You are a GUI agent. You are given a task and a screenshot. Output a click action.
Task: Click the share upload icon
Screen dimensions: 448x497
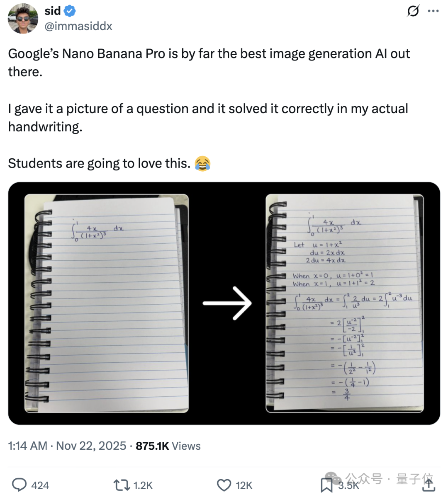[429, 485]
